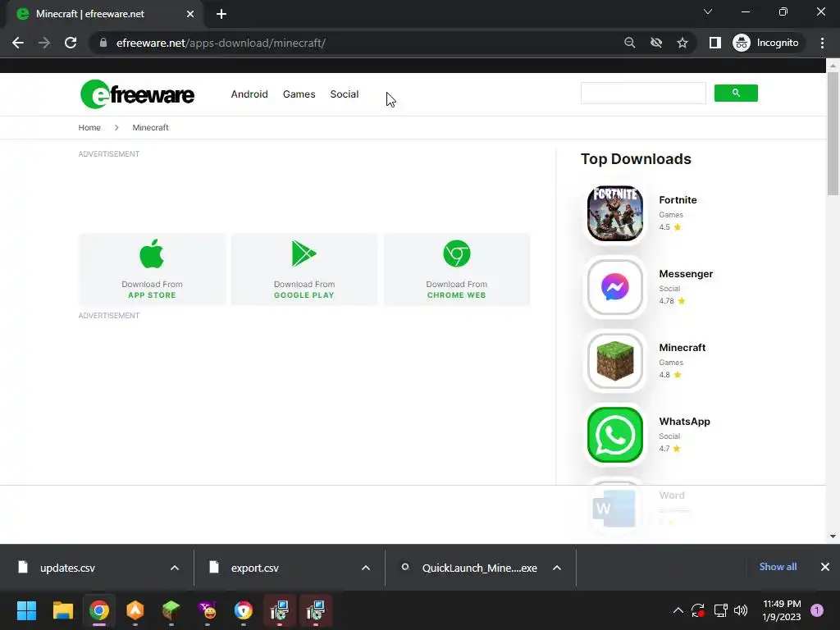Open the tab search chevron

(x=708, y=11)
